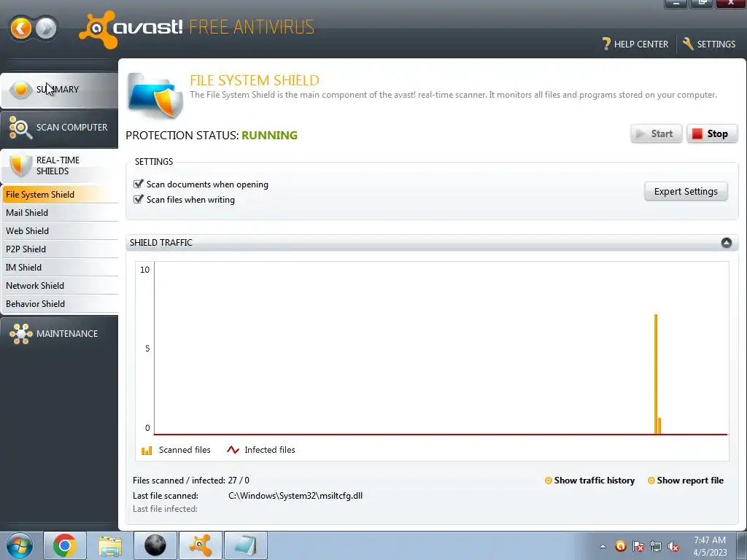Uncheck Scan documents when opening

point(139,184)
